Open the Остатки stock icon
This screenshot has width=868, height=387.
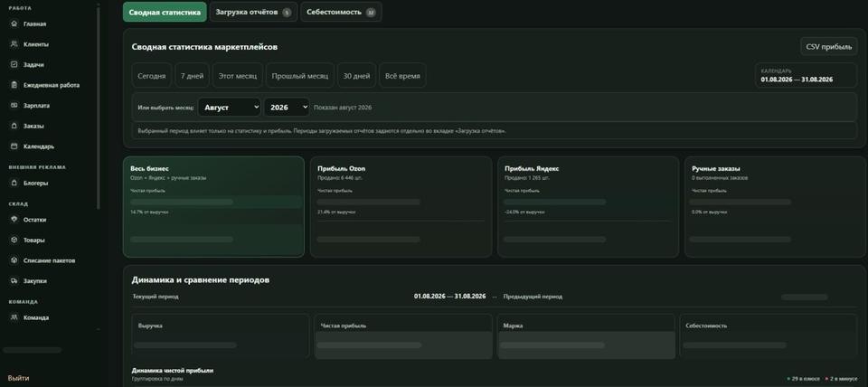[x=14, y=220]
